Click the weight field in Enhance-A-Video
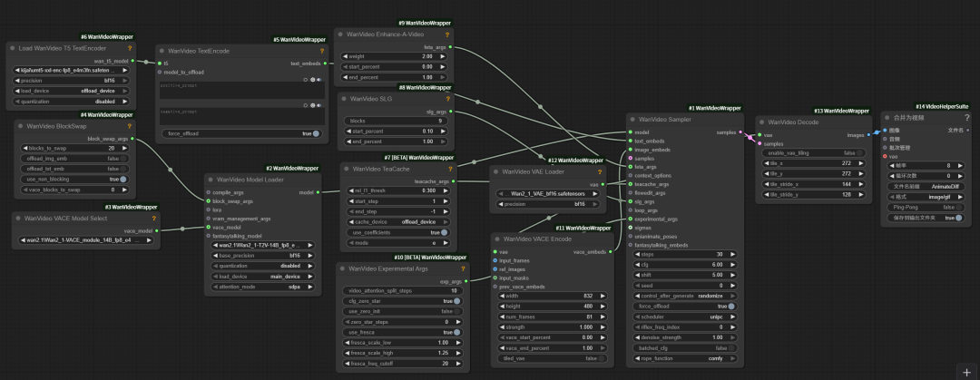Screen dimensions: 980x380 click(396, 56)
